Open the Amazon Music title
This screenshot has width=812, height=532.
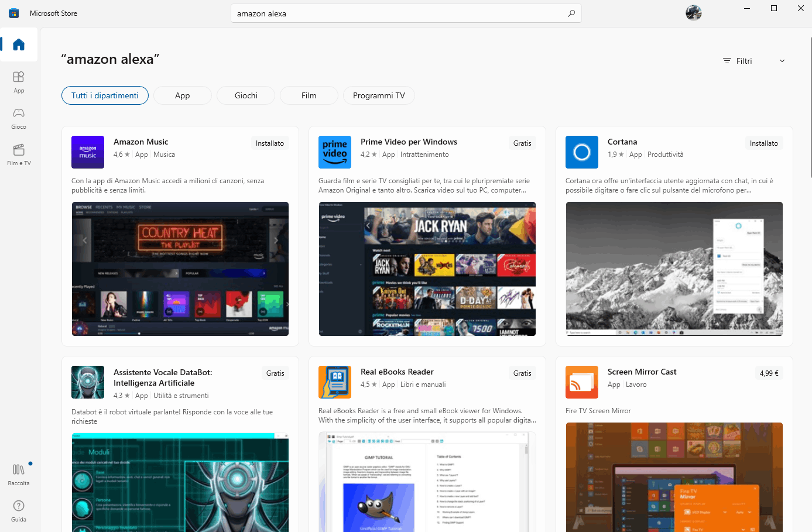coord(141,142)
